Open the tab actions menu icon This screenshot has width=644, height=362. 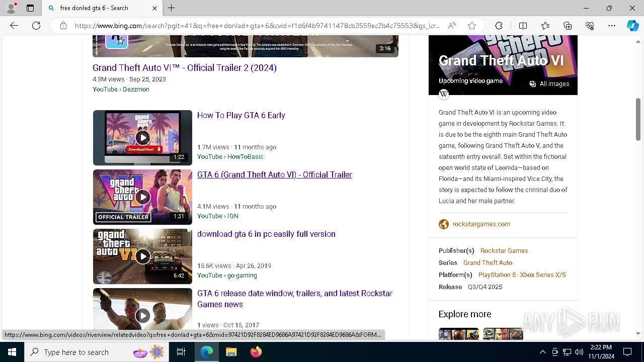tap(30, 8)
